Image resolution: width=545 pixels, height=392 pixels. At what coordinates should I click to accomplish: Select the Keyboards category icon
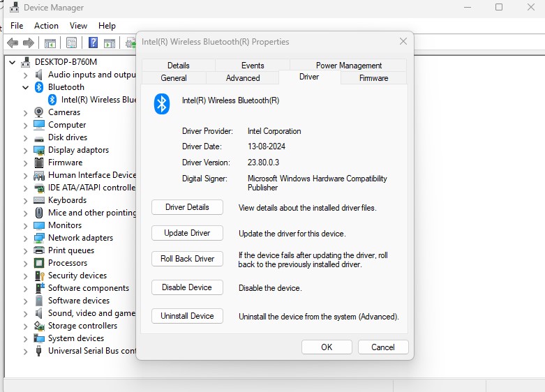click(x=40, y=200)
